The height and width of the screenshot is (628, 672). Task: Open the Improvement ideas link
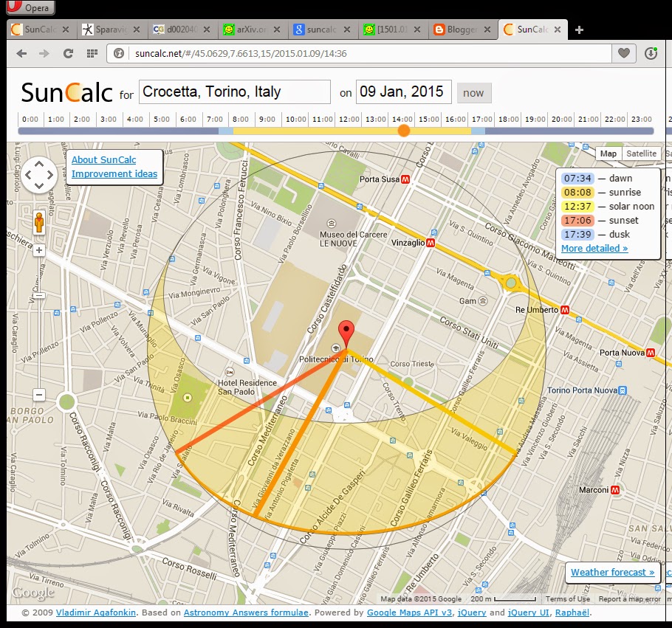[114, 174]
